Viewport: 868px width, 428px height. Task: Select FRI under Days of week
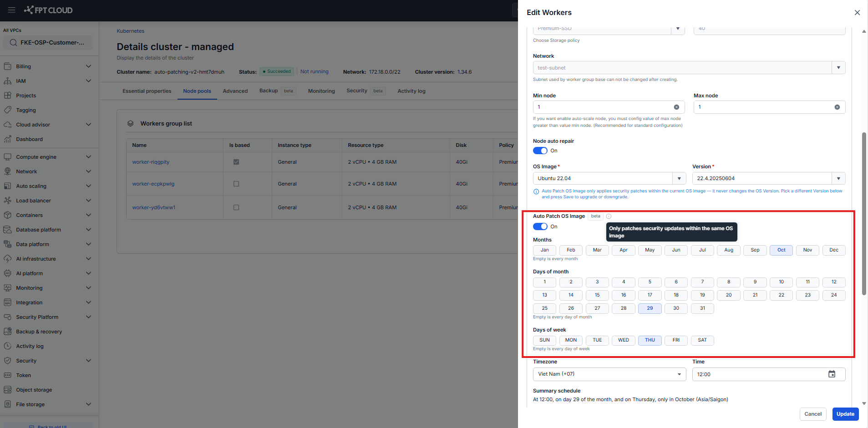point(676,340)
